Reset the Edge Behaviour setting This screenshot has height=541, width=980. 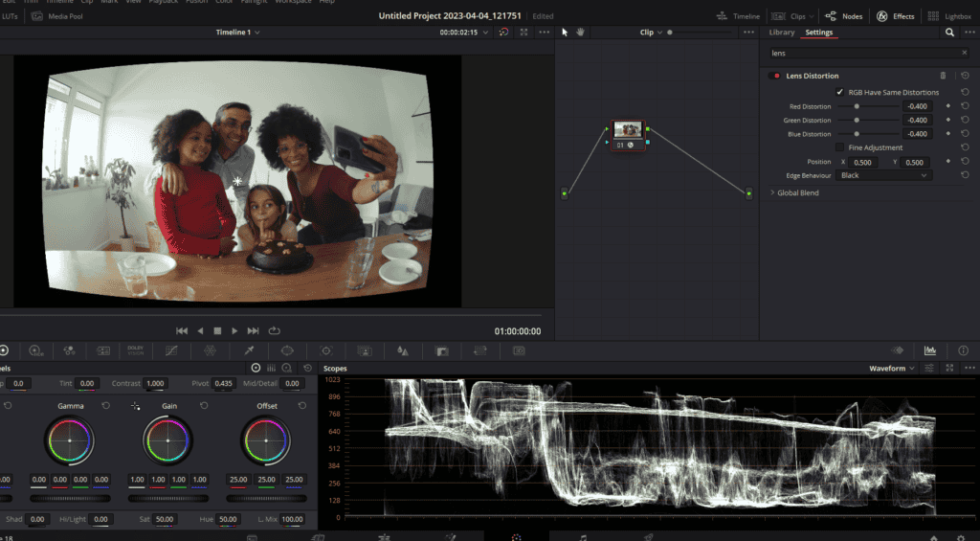(965, 175)
